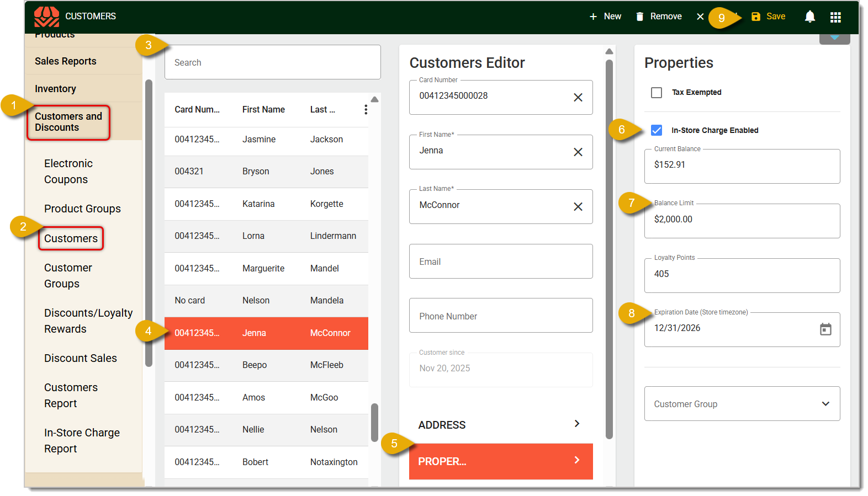
Task: Open the Customer Group dropdown
Action: pyautogui.click(x=742, y=404)
